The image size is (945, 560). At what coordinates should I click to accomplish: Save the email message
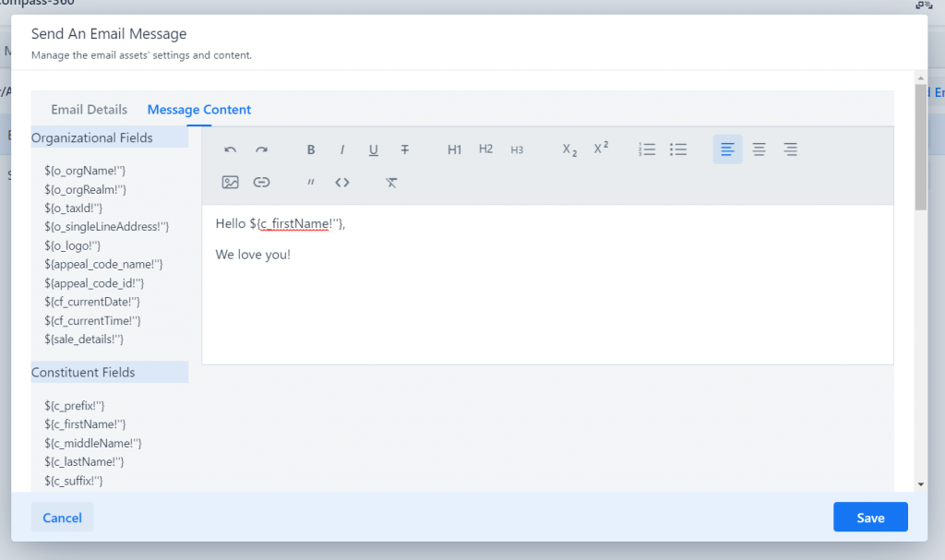[x=870, y=518]
